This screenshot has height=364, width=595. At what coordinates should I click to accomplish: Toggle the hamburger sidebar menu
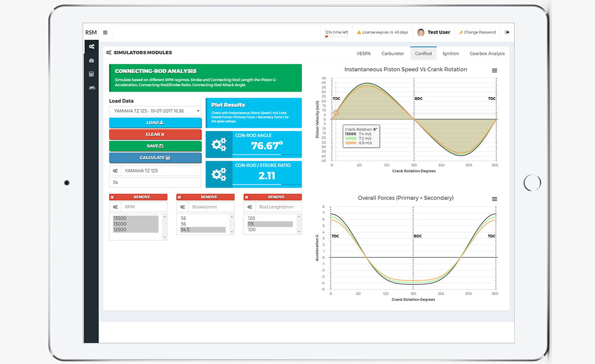pos(105,32)
